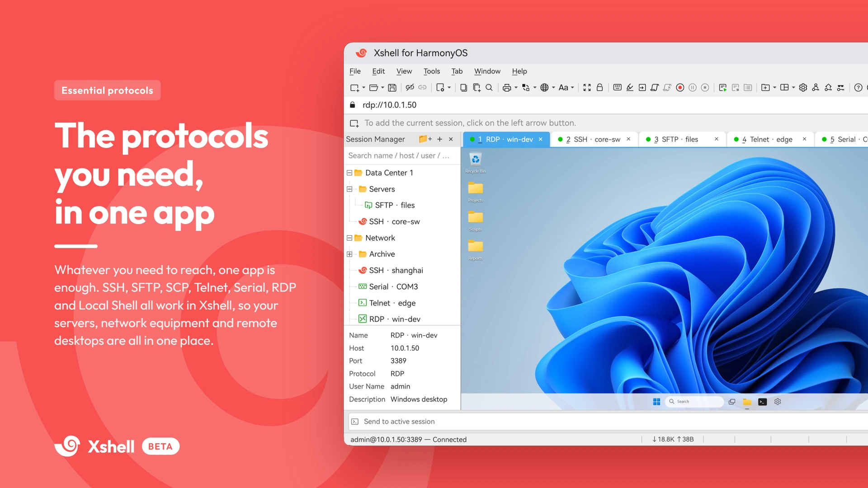The height and width of the screenshot is (488, 868).
Task: Click the address bar showing rdp://10.0.1.50
Action: coord(606,105)
